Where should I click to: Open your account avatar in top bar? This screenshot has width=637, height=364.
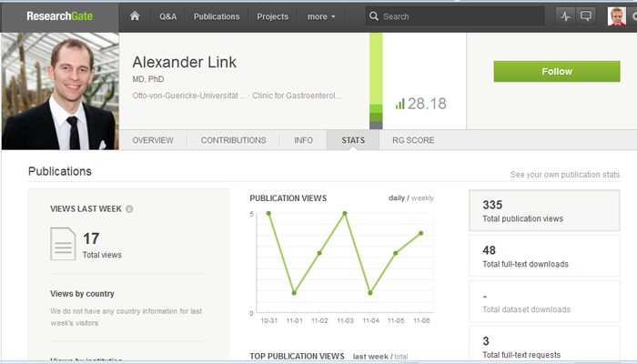pyautogui.click(x=616, y=16)
